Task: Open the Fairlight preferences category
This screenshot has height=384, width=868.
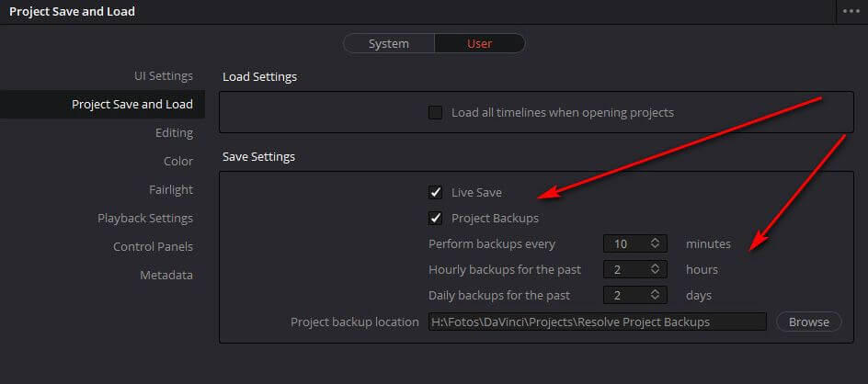Action: (x=171, y=190)
